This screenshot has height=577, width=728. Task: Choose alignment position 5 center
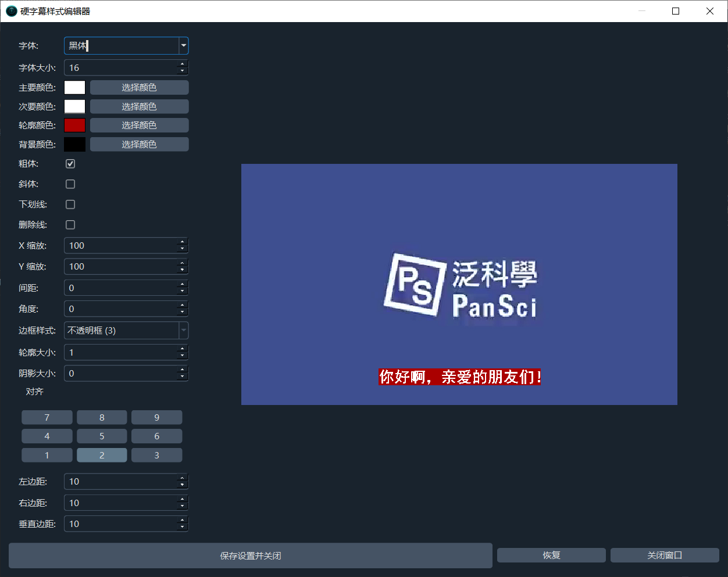pyautogui.click(x=102, y=436)
